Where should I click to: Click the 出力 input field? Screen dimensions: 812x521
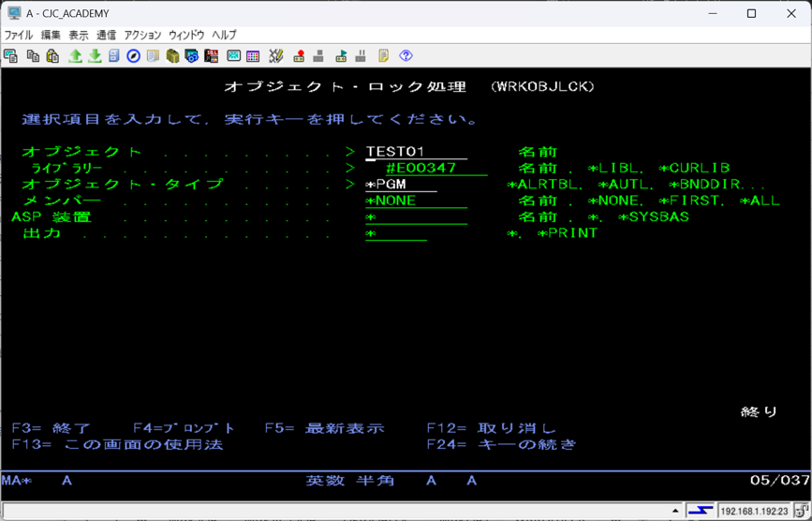click(x=396, y=233)
